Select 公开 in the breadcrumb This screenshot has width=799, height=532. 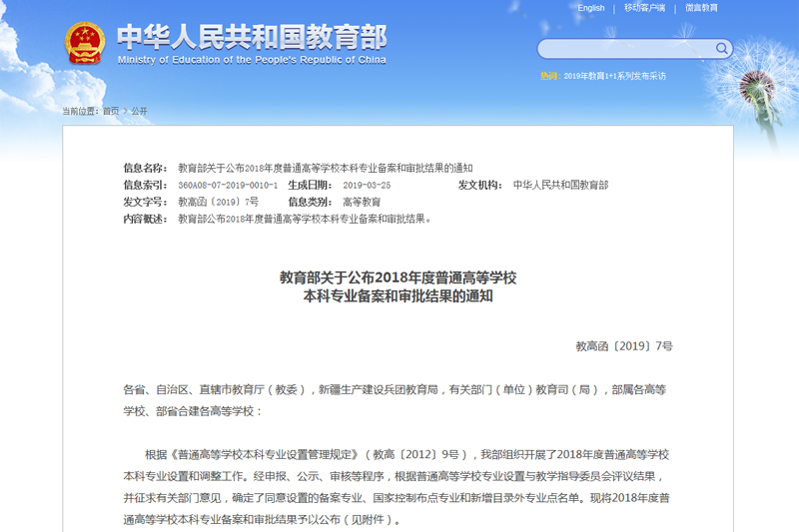coord(139,111)
